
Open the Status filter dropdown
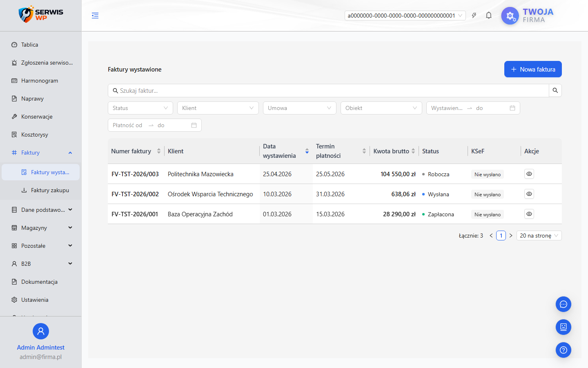point(140,108)
